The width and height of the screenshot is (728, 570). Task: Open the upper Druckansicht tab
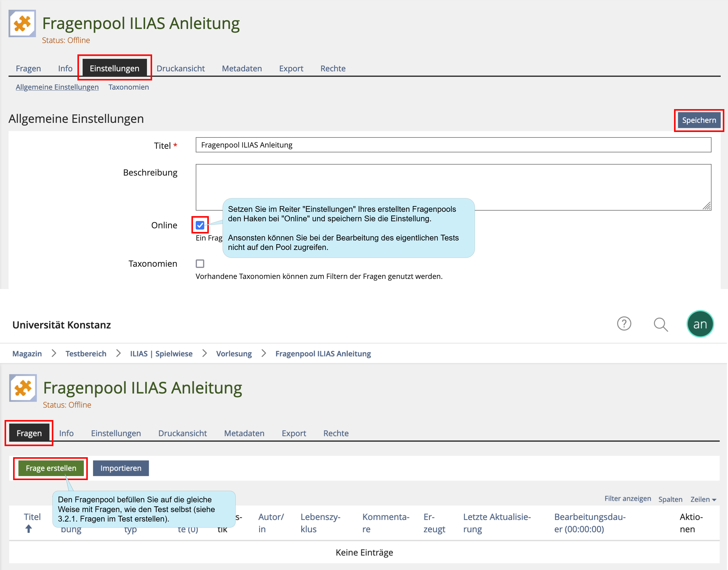pos(180,68)
